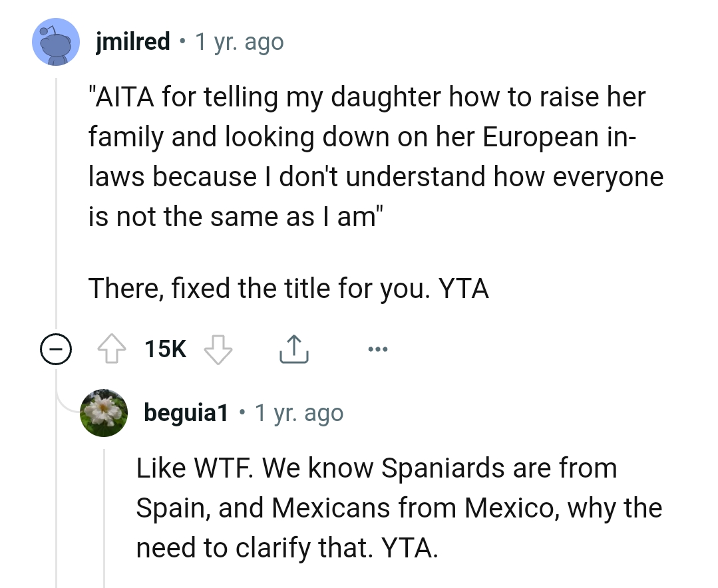Open beguia1's profile
Viewport: 718px width, 588px height.
tap(186, 412)
